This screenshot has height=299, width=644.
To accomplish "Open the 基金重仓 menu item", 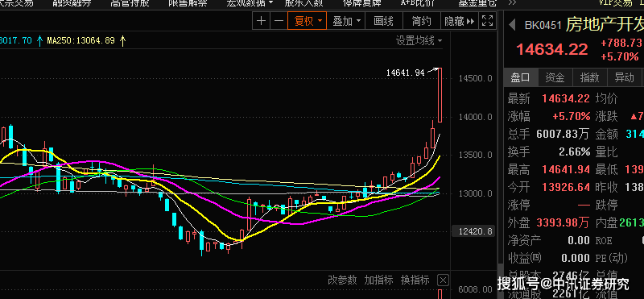I will tap(477, 4).
